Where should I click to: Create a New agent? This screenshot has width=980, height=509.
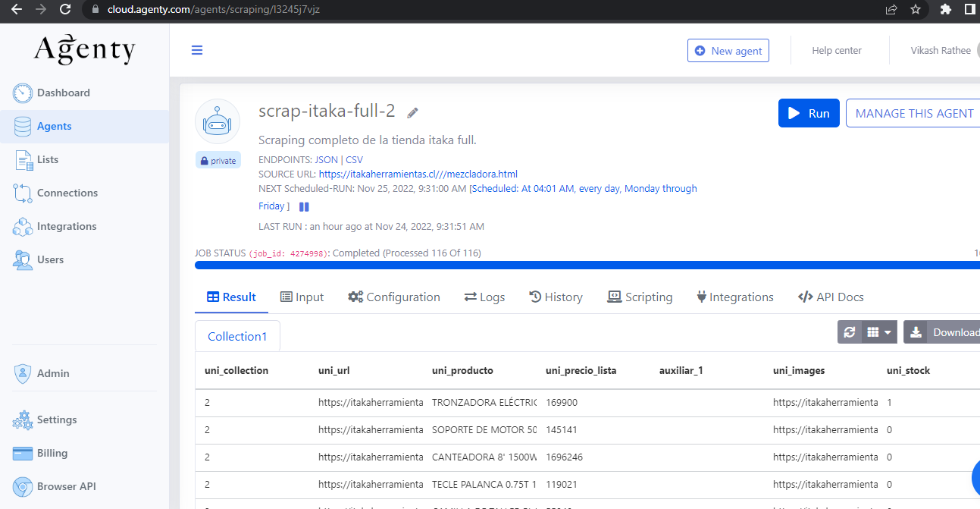click(x=728, y=51)
